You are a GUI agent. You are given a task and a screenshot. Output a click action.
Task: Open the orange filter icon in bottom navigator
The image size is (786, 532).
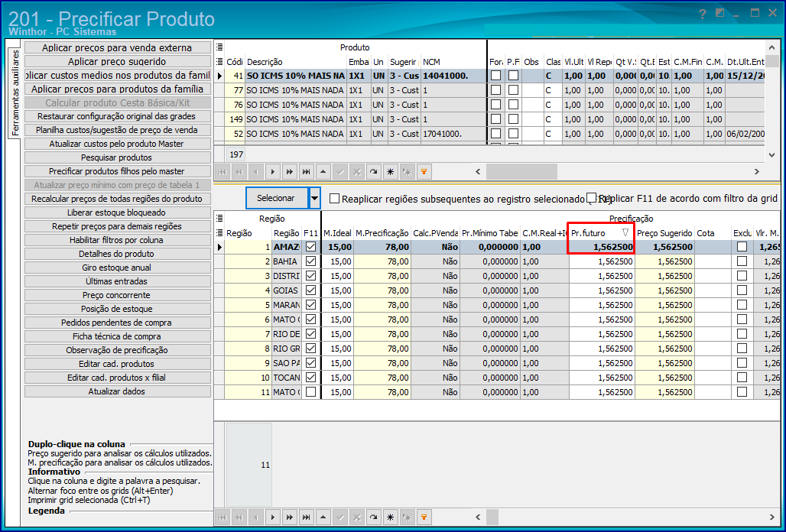[424, 517]
